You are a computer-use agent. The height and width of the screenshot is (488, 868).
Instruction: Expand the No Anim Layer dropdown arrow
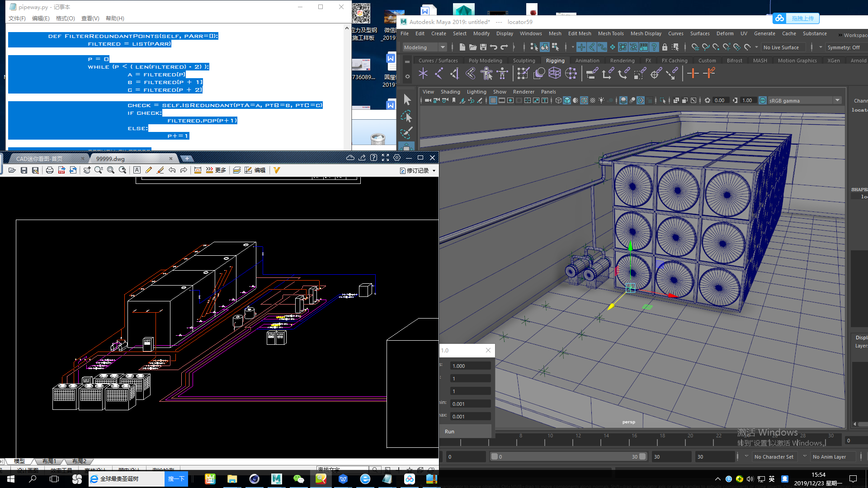tap(805, 456)
